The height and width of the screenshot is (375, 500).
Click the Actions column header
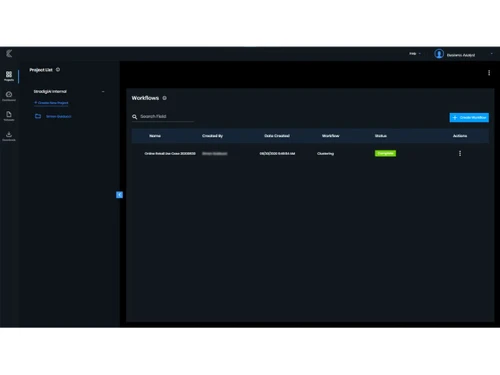[460, 136]
